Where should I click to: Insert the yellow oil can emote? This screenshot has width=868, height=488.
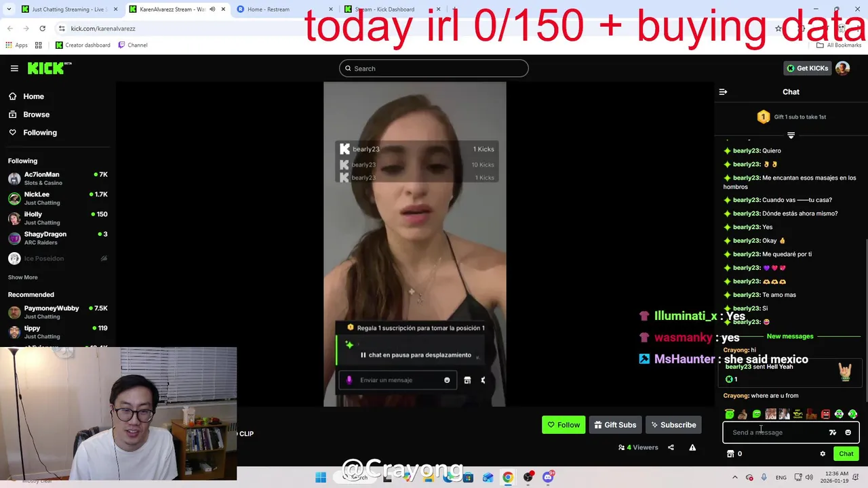[x=797, y=414]
